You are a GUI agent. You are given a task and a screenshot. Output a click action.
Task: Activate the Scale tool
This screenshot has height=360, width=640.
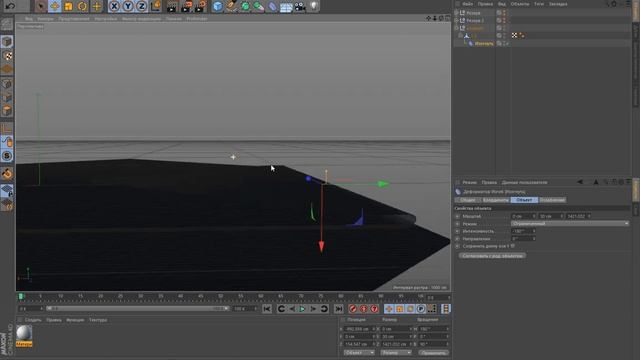pyautogui.click(x=68, y=6)
